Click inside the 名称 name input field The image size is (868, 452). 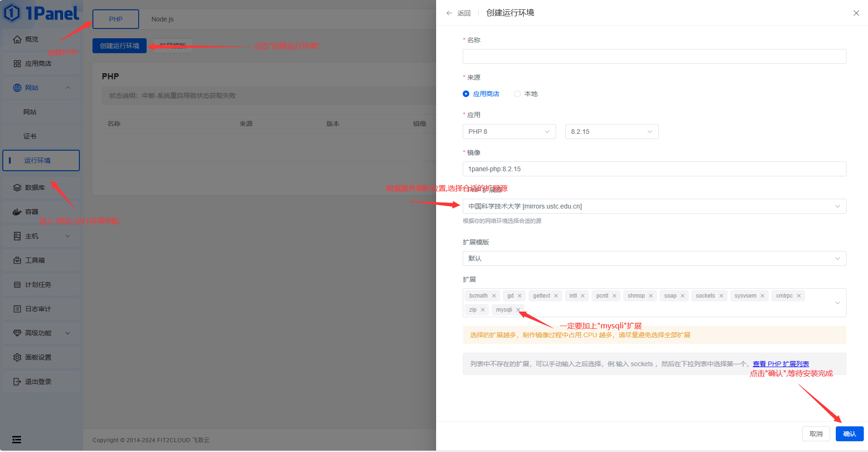coord(654,56)
